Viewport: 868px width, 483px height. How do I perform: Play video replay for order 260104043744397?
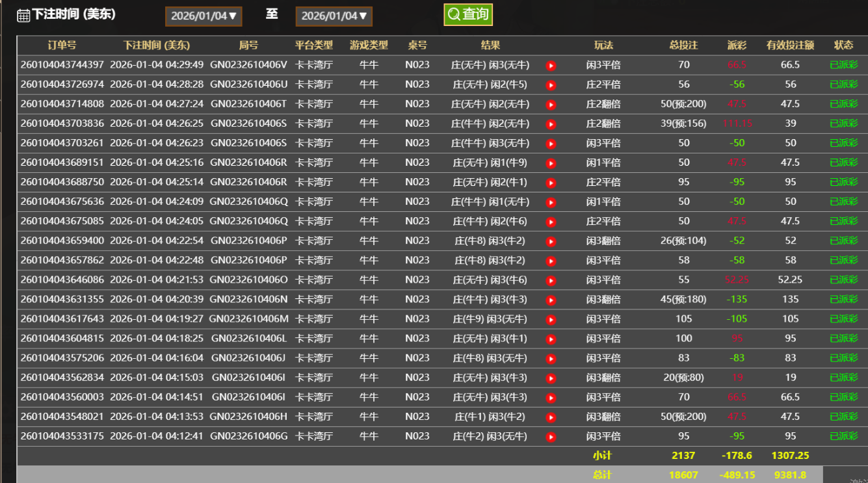coord(551,66)
